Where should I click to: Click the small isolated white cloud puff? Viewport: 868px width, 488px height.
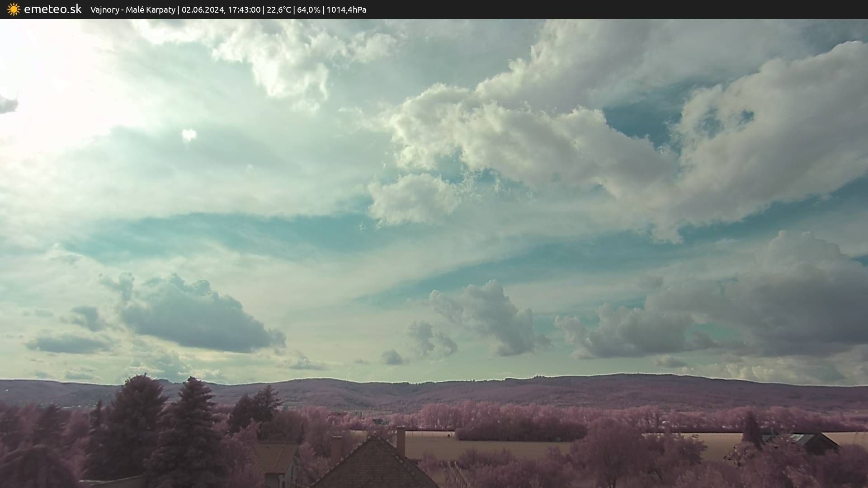[x=189, y=135]
